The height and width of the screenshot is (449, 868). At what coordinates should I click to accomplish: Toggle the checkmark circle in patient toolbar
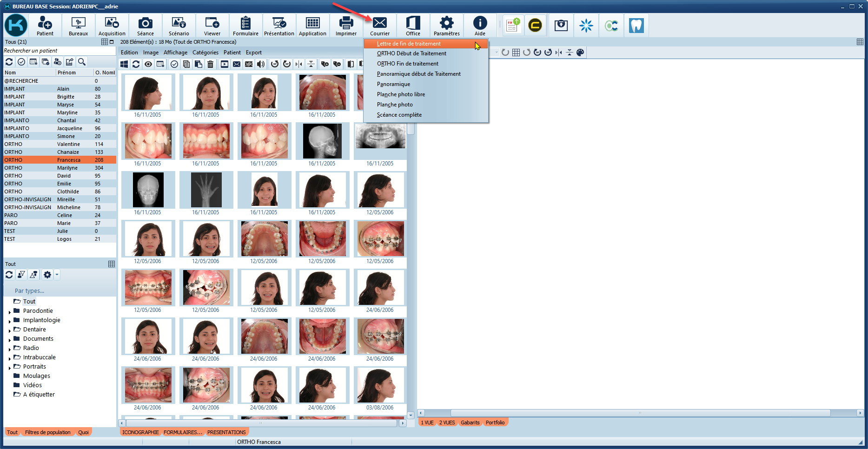[21, 62]
